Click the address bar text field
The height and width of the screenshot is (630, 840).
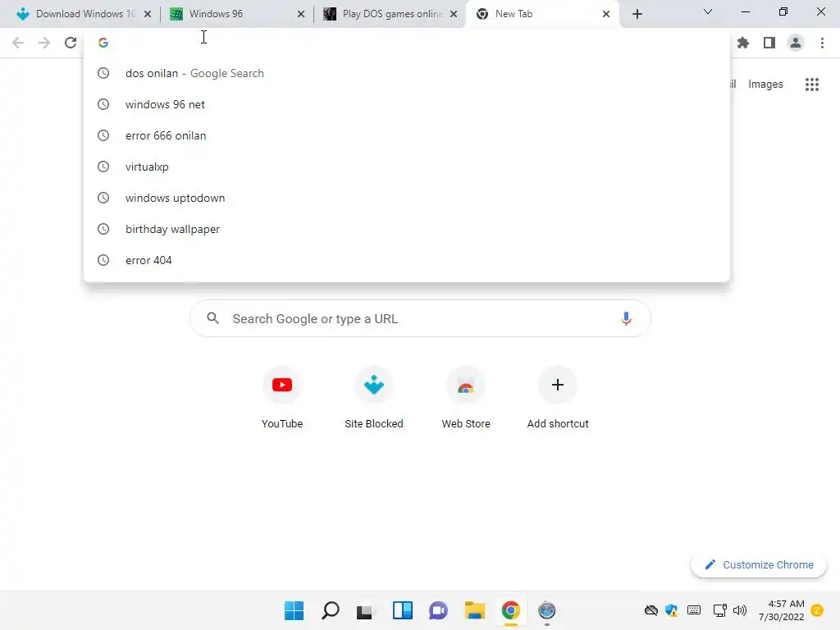[x=407, y=43]
